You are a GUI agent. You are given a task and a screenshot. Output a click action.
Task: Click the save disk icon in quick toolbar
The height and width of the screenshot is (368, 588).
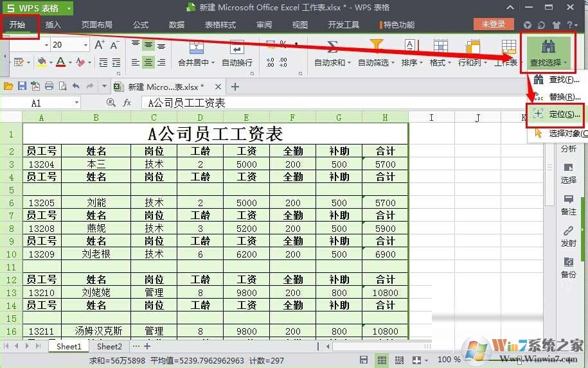click(22, 86)
